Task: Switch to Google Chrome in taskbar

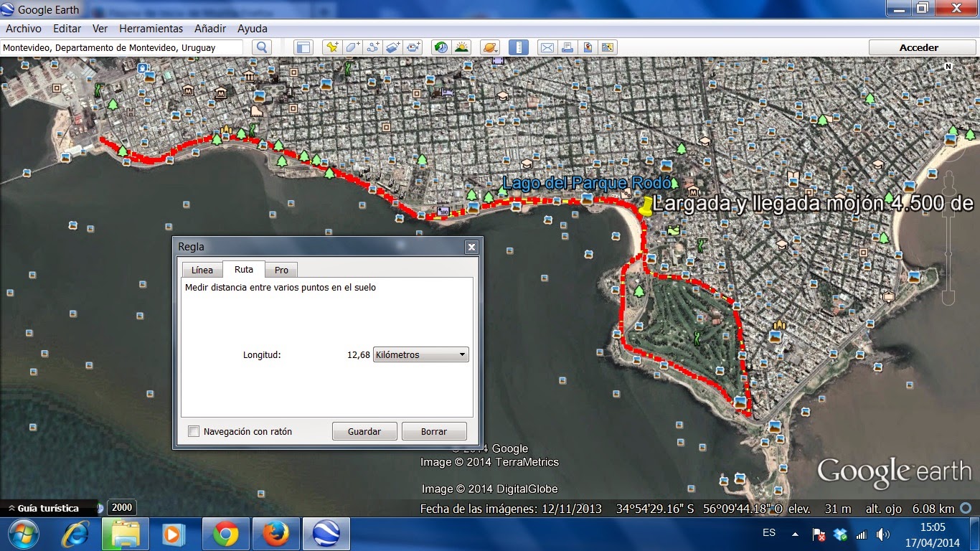Action: coord(225,534)
